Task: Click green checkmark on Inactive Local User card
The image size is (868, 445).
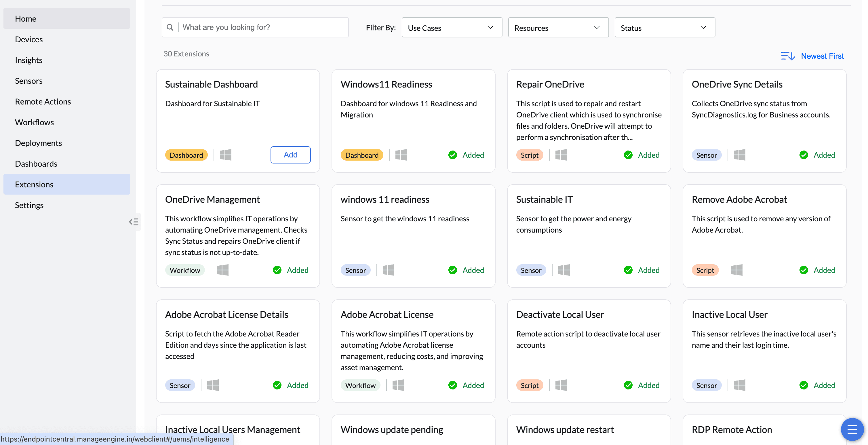Action: (x=804, y=385)
